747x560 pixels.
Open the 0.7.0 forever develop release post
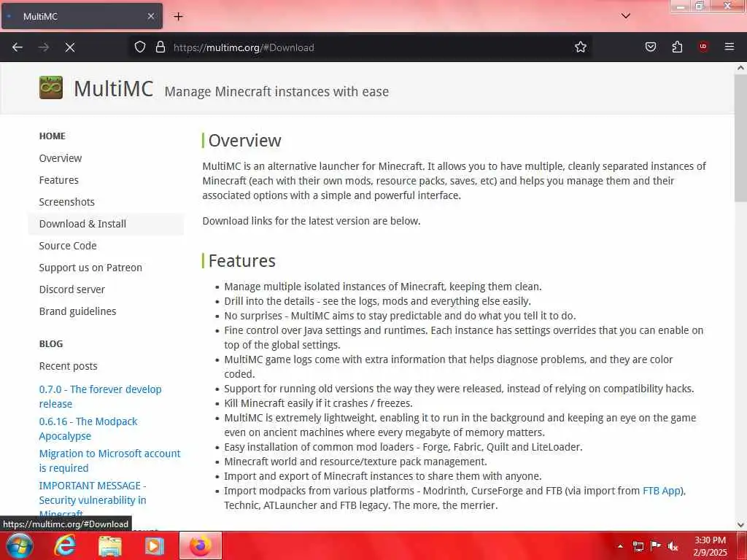click(100, 397)
